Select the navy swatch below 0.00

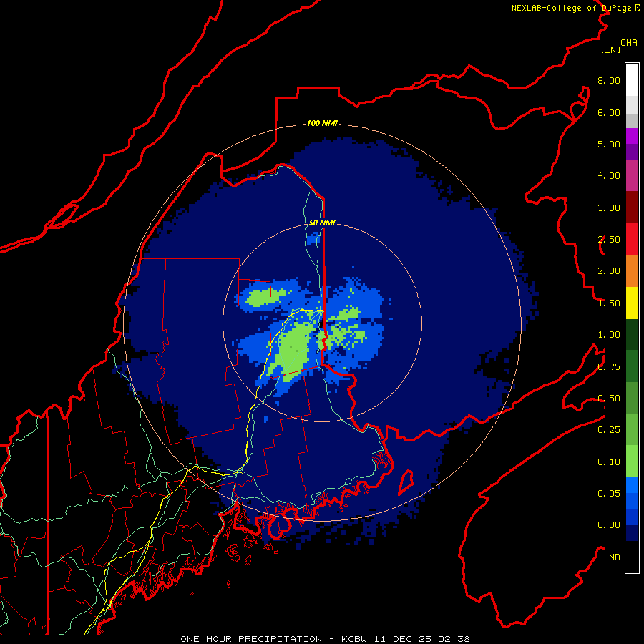[x=632, y=533]
